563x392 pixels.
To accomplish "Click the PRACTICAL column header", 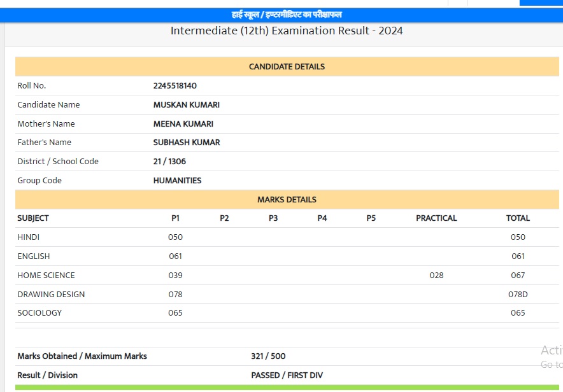I will (436, 218).
